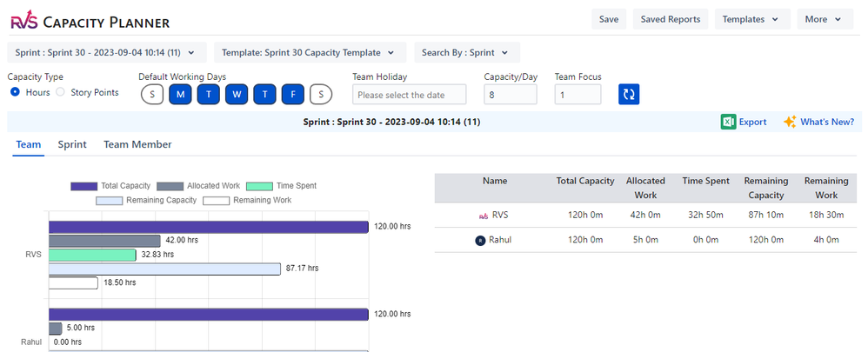Open the What's New? link
Screen dimensions: 868x352
pyautogui.click(x=827, y=122)
